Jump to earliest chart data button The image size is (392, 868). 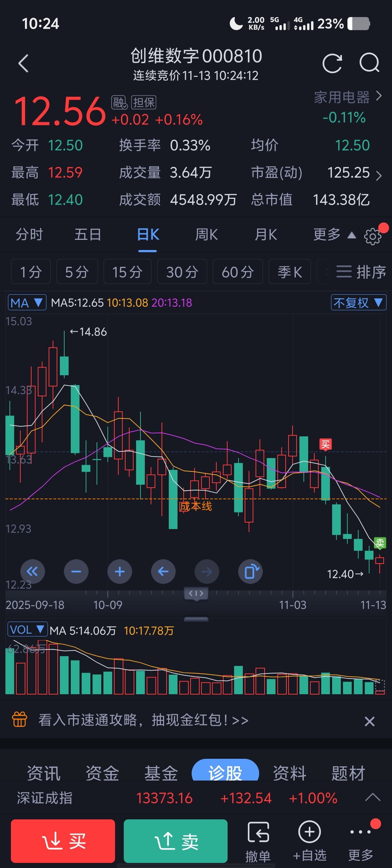[x=33, y=572]
